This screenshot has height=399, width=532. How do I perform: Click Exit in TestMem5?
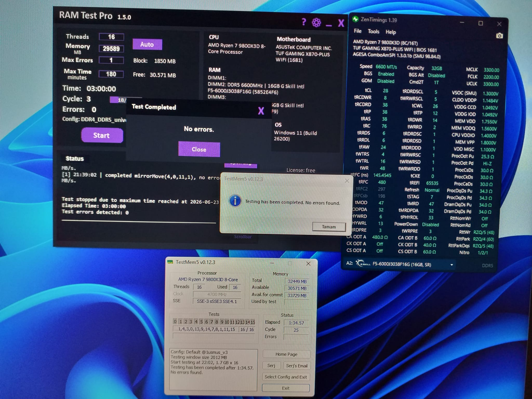pyautogui.click(x=286, y=388)
